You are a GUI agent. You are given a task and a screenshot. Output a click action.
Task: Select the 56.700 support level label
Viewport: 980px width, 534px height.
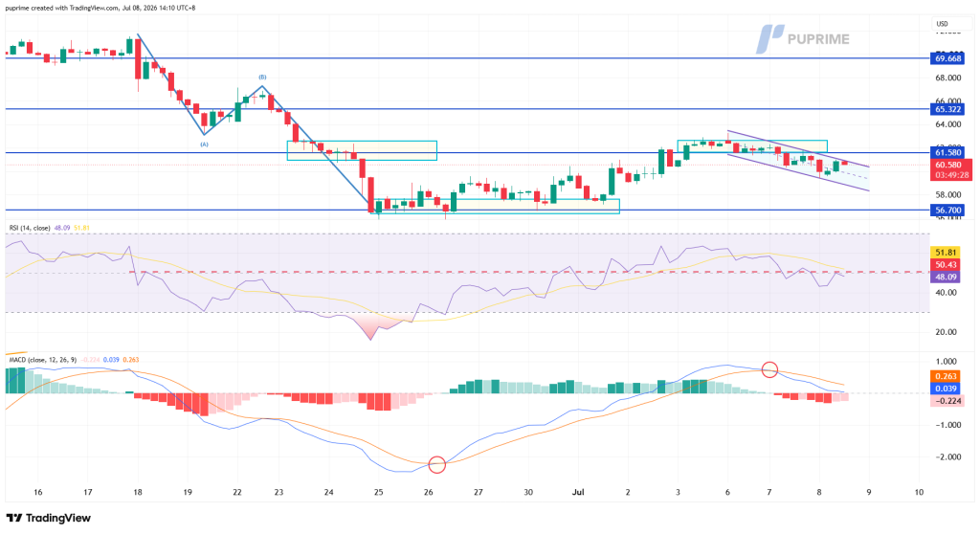(947, 211)
